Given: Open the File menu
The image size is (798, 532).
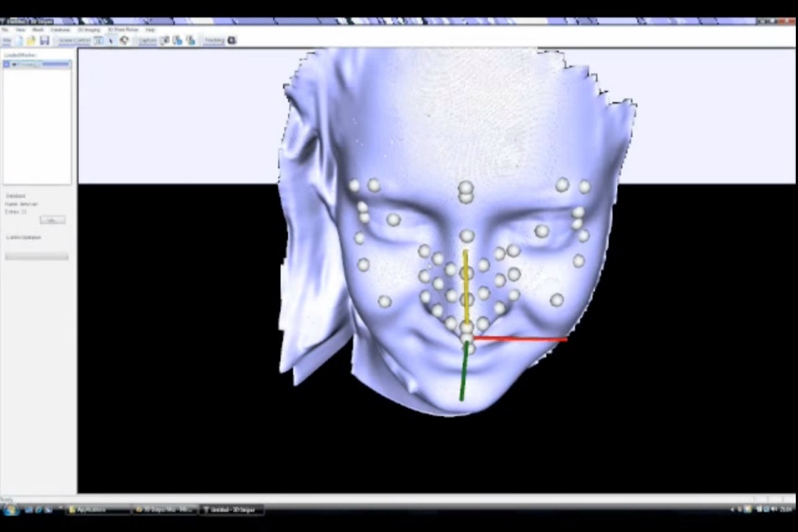Looking at the screenshot, I should click(5, 30).
